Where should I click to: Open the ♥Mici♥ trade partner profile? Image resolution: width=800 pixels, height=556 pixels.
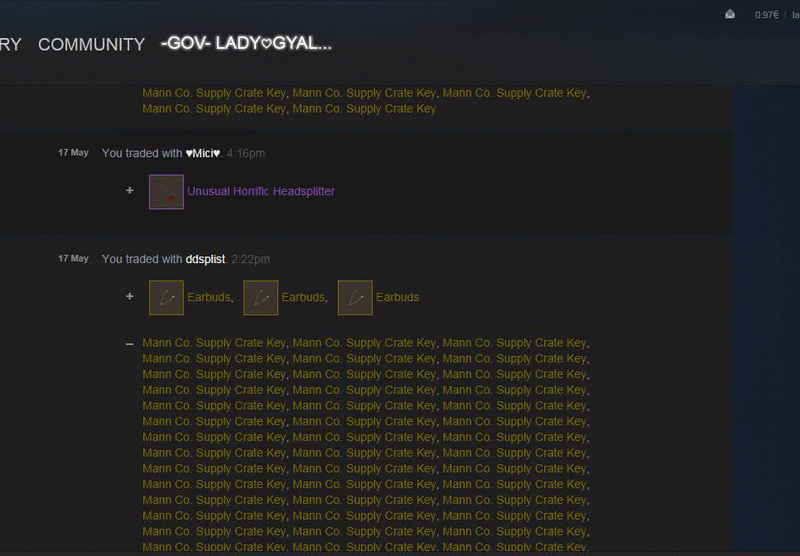click(x=203, y=153)
